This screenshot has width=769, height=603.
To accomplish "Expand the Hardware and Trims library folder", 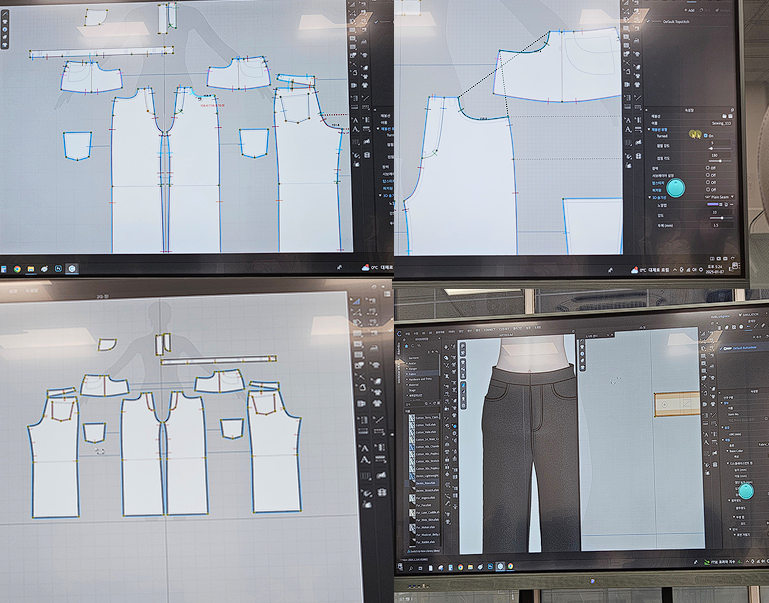I will tap(422, 379).
